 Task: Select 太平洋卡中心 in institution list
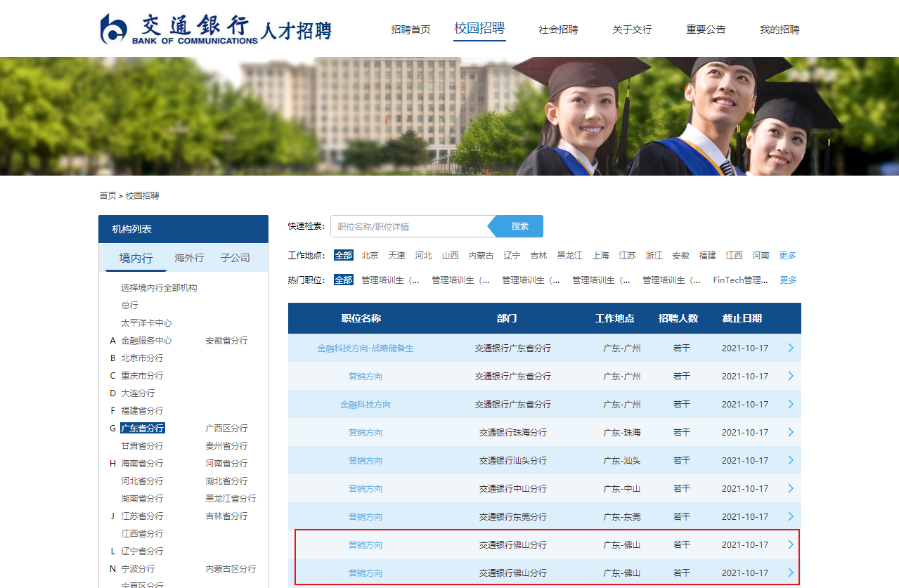146,322
